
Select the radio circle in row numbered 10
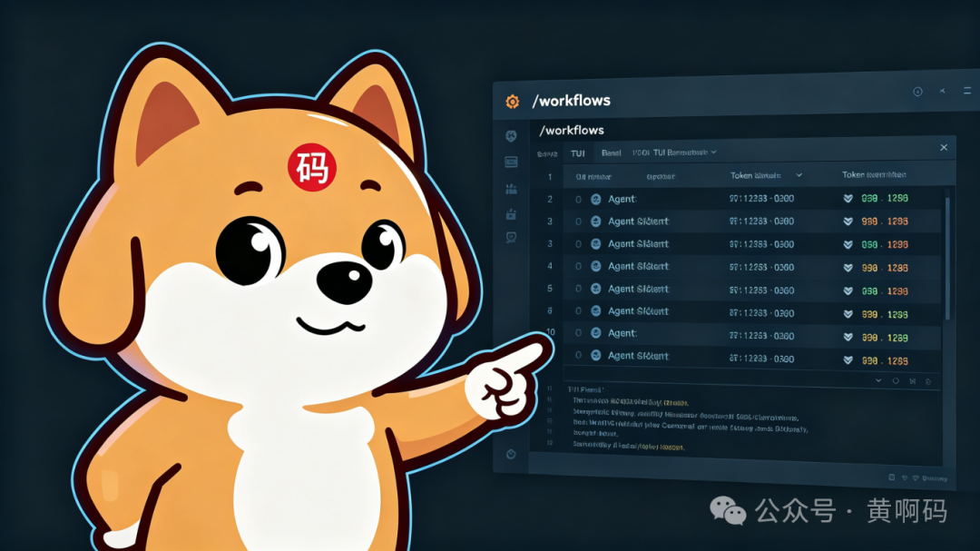click(x=578, y=333)
